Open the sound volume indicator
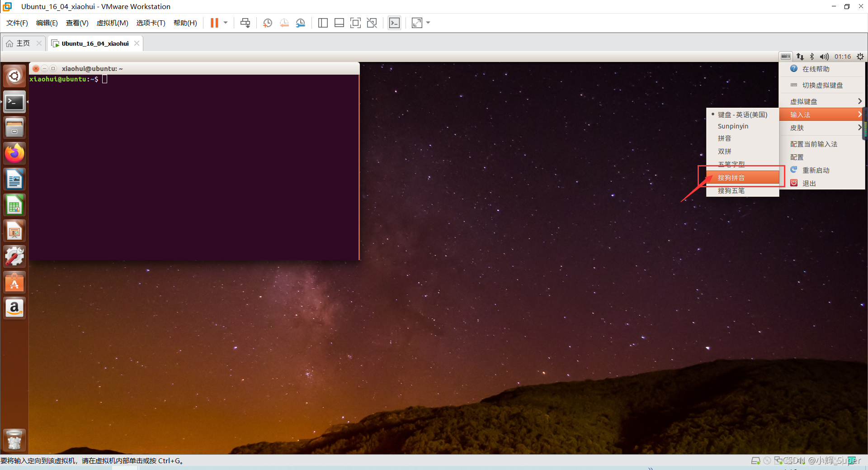This screenshot has width=868, height=470. click(824, 57)
